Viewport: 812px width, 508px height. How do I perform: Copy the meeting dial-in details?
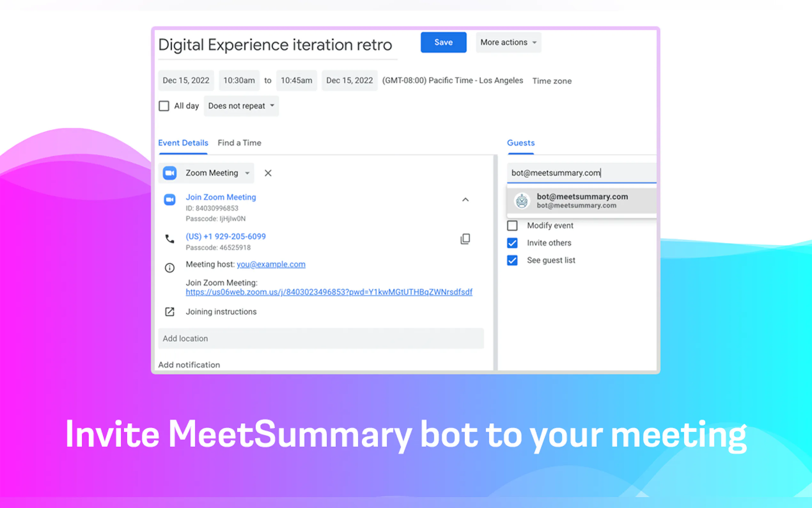[465, 239]
